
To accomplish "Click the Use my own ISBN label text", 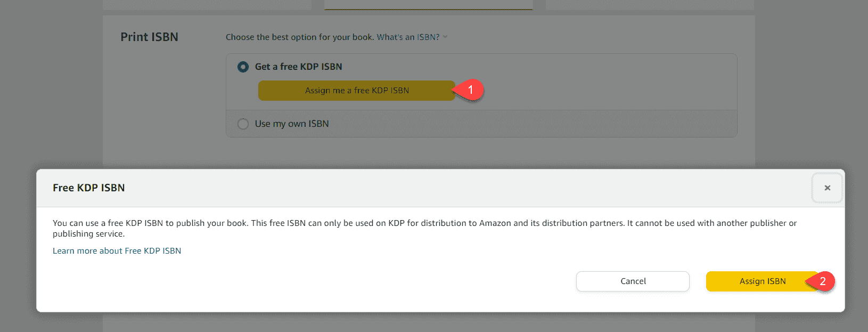I will tap(292, 124).
